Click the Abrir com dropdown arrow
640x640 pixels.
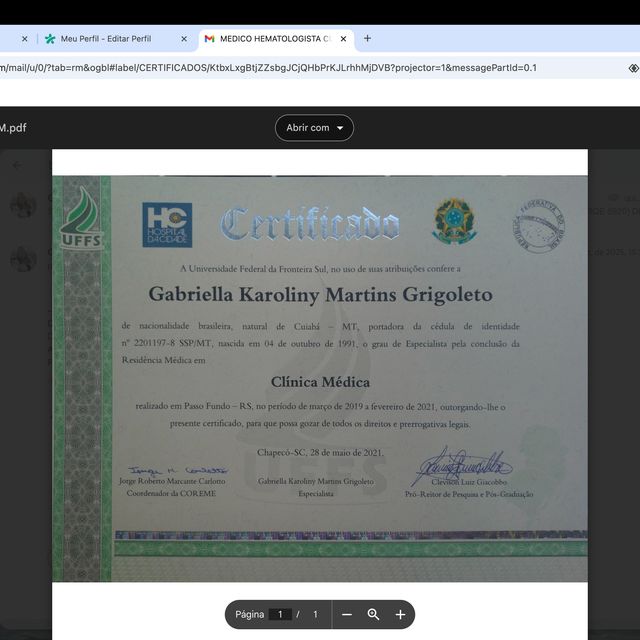(x=340, y=128)
